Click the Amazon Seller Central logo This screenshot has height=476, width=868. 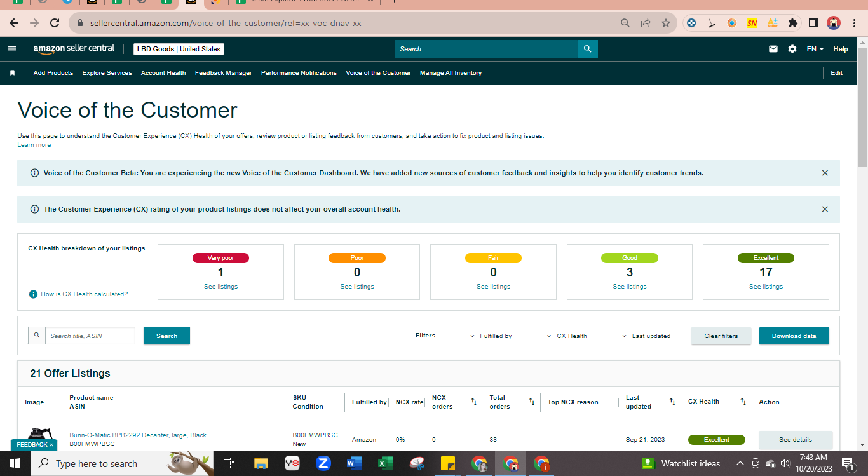(74, 49)
